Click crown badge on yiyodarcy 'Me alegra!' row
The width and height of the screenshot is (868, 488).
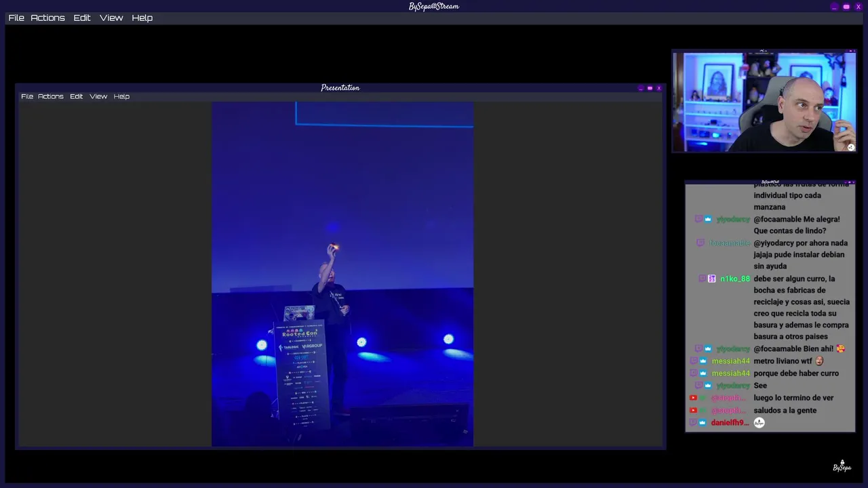[x=708, y=219]
